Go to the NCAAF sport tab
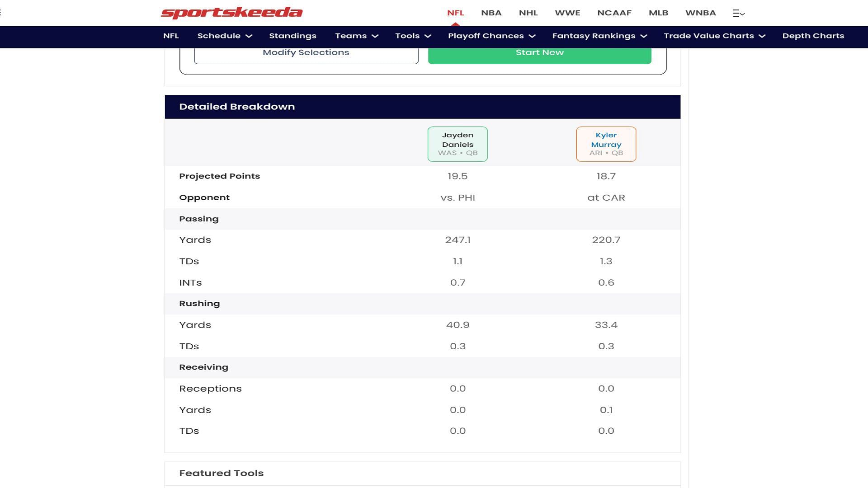This screenshot has width=868, height=488. pos(614,13)
